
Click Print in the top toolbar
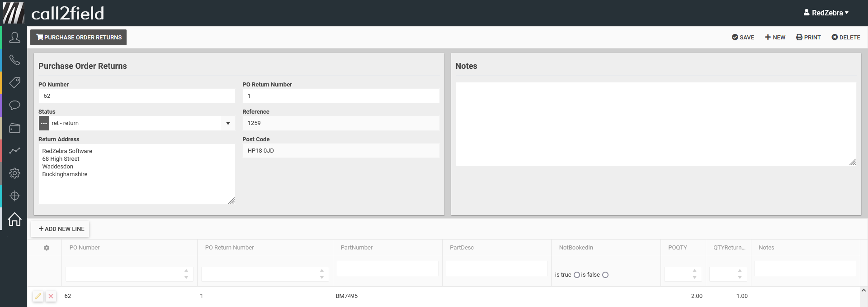pos(808,38)
